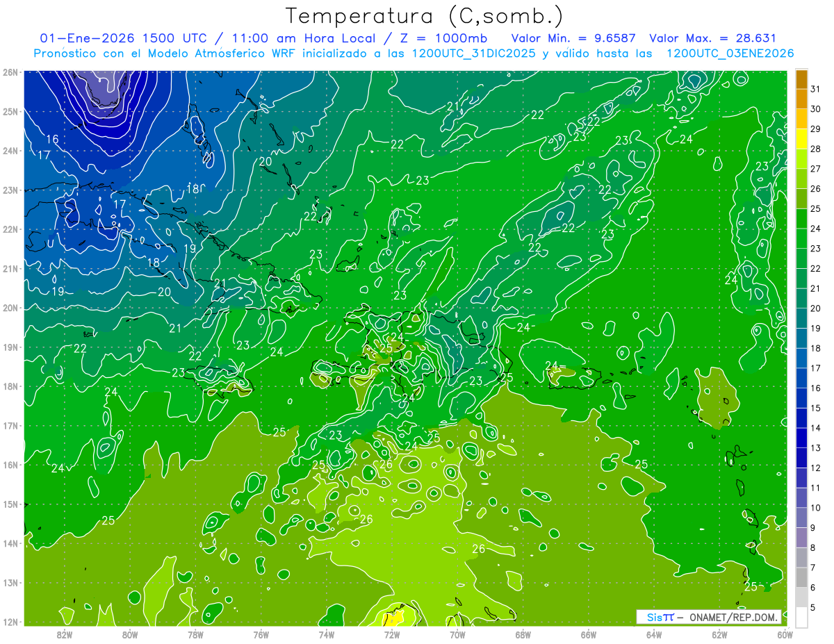Pick the yellow-green swatch between 27 and 28

[801, 159]
